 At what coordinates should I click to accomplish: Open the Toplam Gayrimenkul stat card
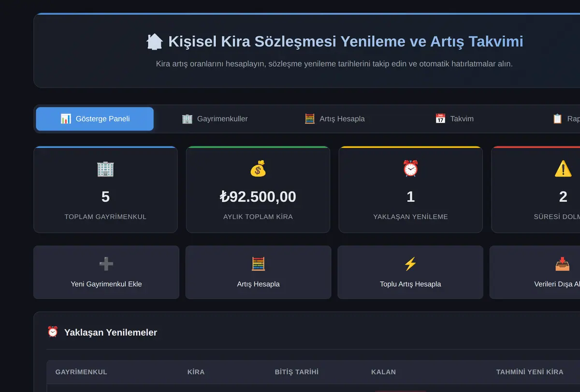pos(105,189)
